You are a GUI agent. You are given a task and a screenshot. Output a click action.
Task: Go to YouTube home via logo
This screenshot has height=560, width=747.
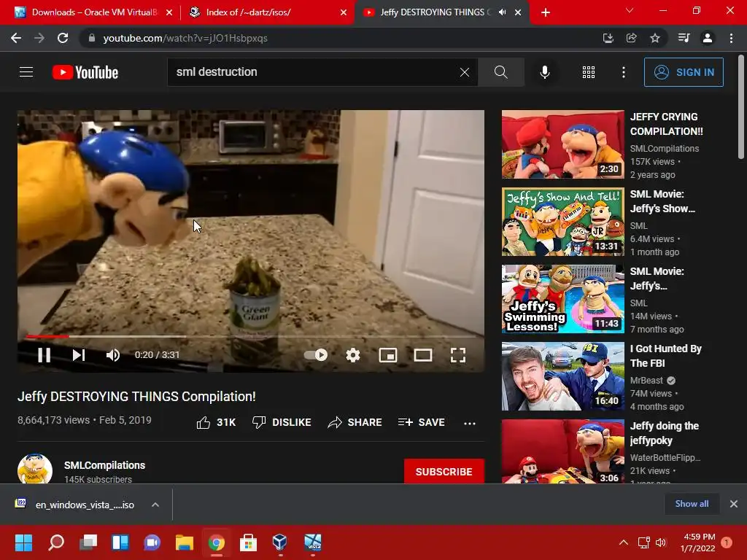[85, 72]
